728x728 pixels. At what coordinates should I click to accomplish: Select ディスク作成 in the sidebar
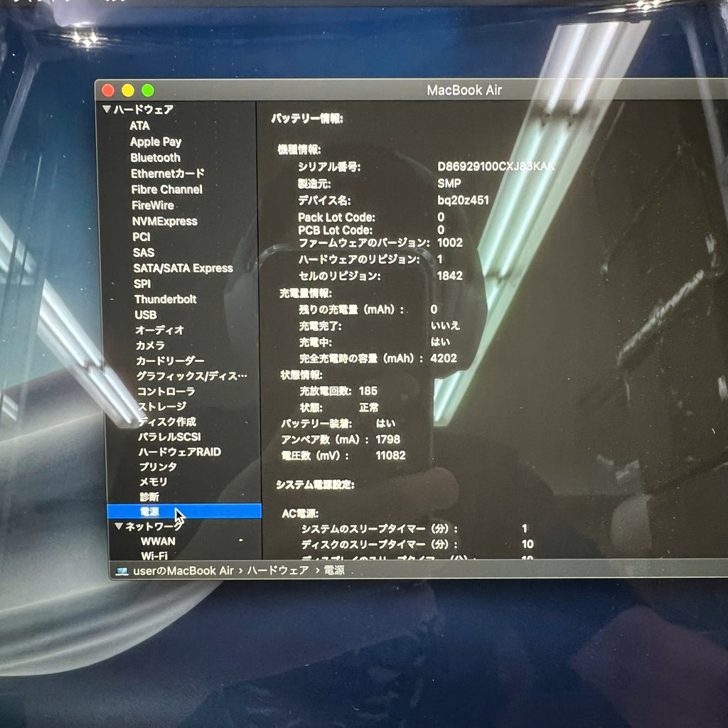[167, 422]
